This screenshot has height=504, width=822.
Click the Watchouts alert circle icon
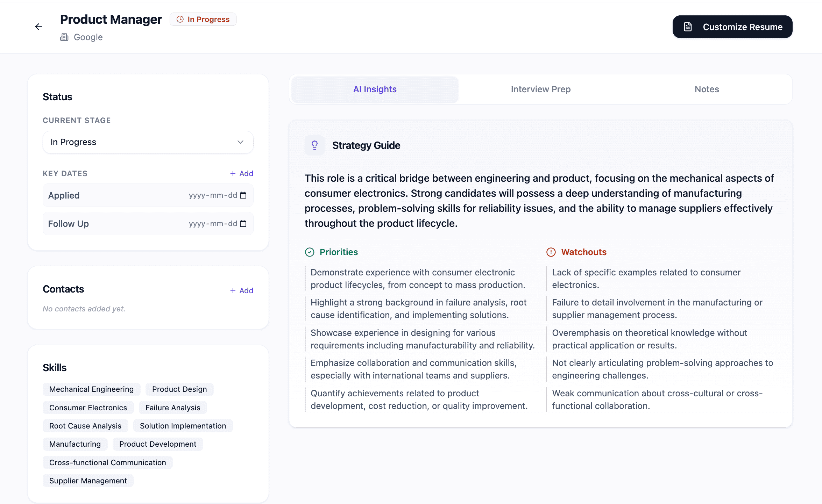click(x=551, y=252)
